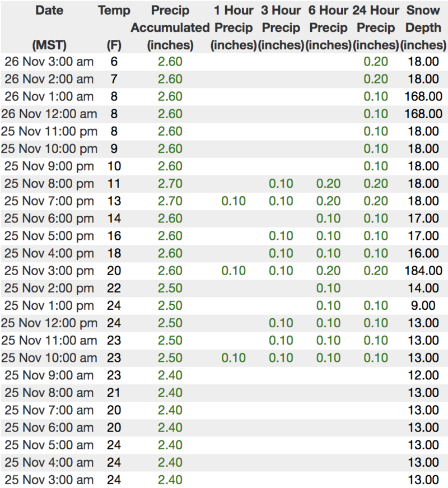Select the 12.00 snow depth value

point(423,375)
